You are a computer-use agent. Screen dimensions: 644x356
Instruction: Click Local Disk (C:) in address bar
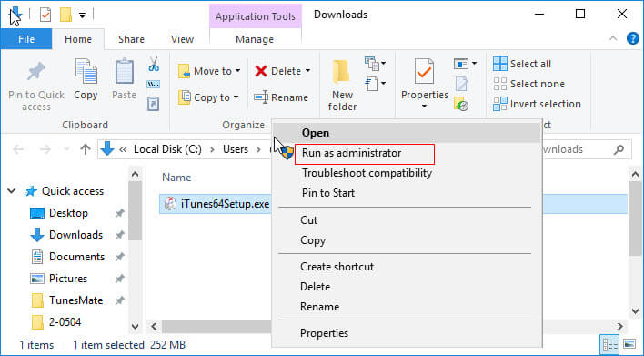167,149
